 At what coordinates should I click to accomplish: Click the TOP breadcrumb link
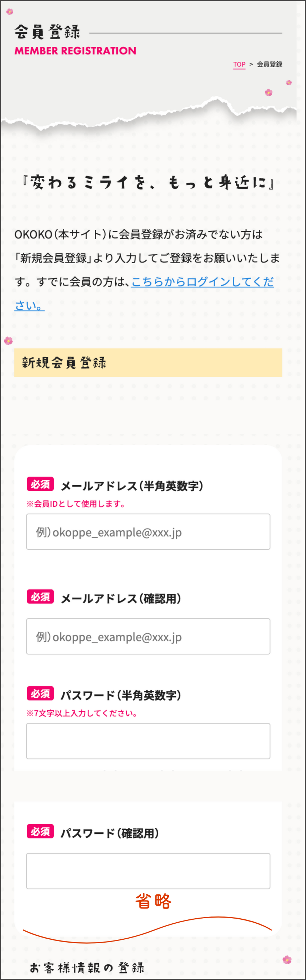click(239, 64)
